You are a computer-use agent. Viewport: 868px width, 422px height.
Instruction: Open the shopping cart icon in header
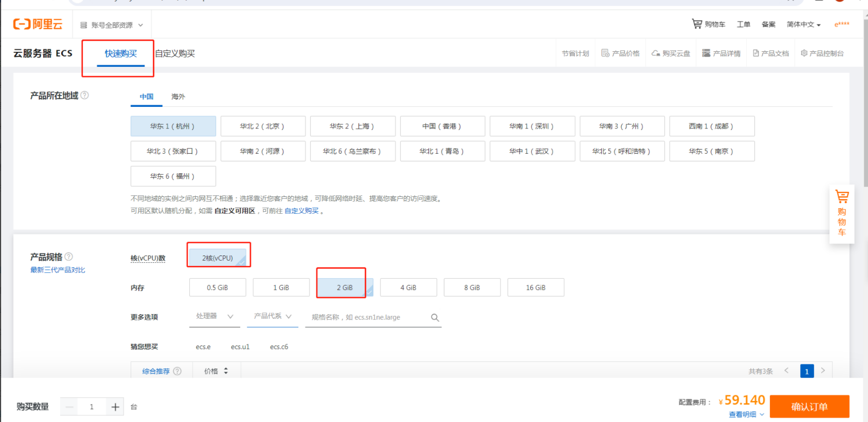(x=697, y=24)
